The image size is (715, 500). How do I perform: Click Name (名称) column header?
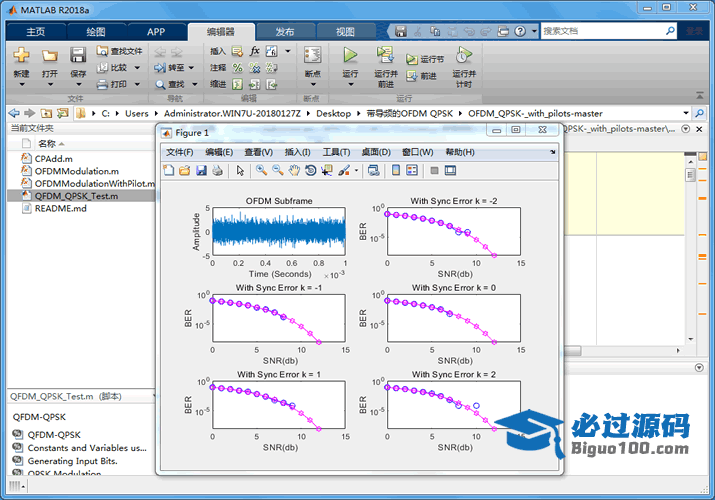[x=47, y=144]
